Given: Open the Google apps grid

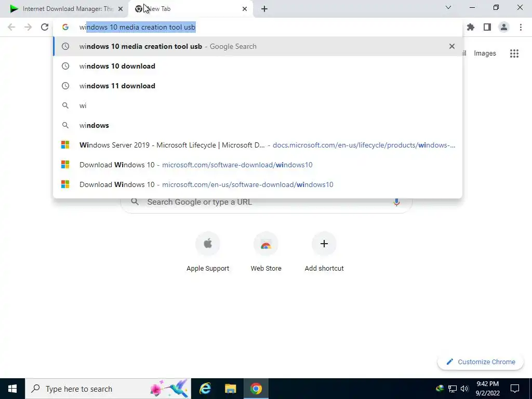Looking at the screenshot, I should 514,54.
